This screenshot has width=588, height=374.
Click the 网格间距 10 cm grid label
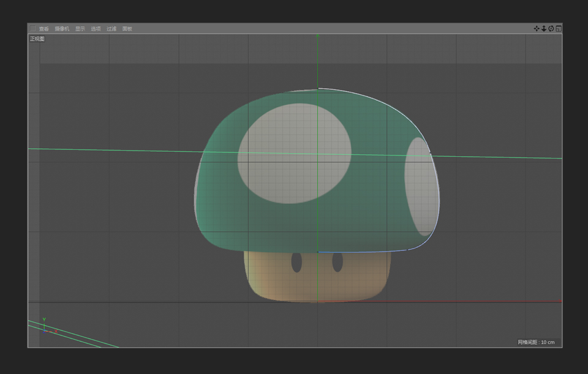(536, 342)
